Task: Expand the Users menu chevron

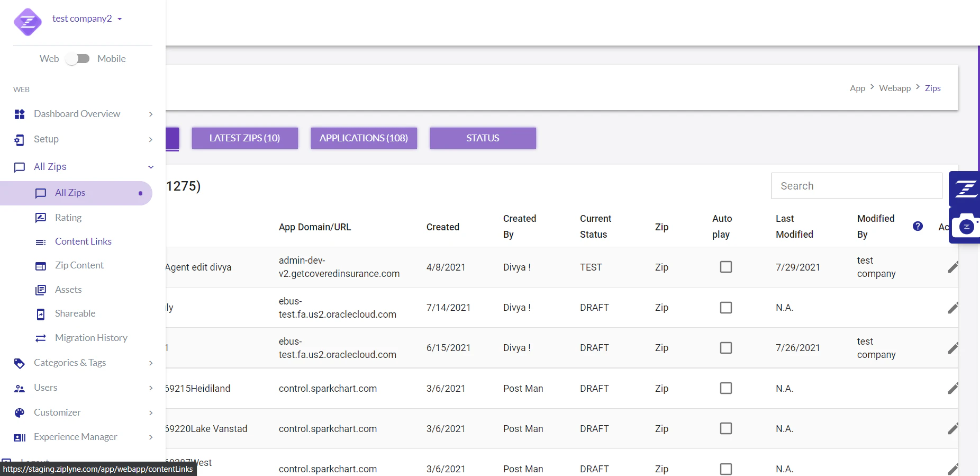Action: 151,388
